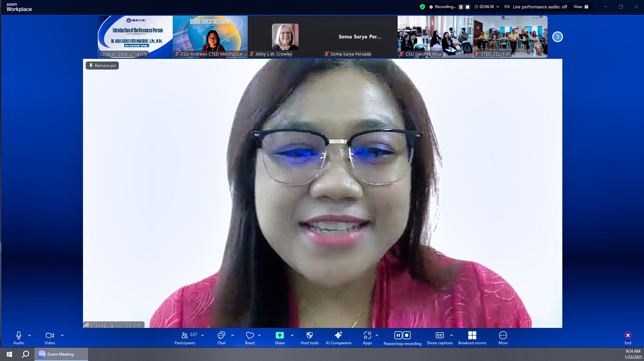This screenshot has width=644, height=361.
Task: Click the Anak Agung Putri Maharani name label
Action: click(x=116, y=325)
